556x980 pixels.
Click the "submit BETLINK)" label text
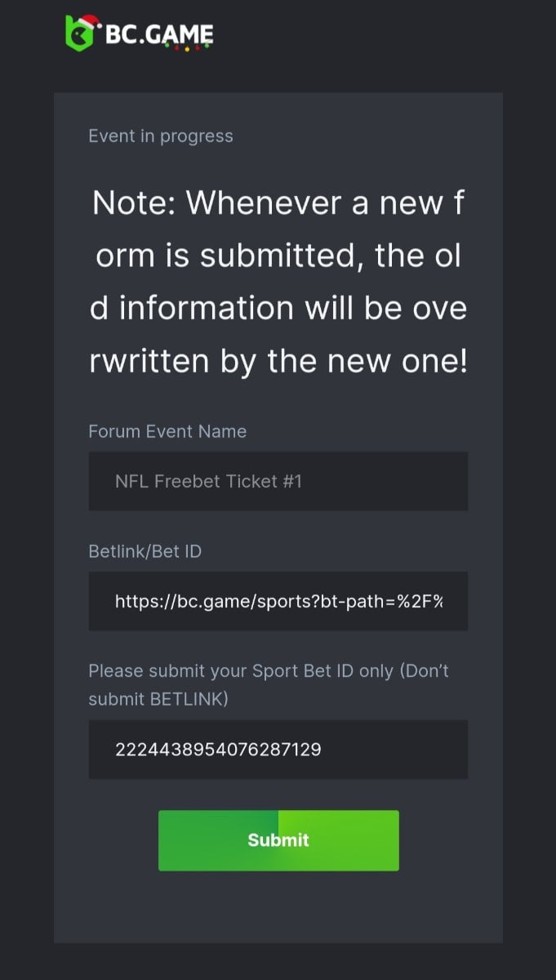click(158, 700)
